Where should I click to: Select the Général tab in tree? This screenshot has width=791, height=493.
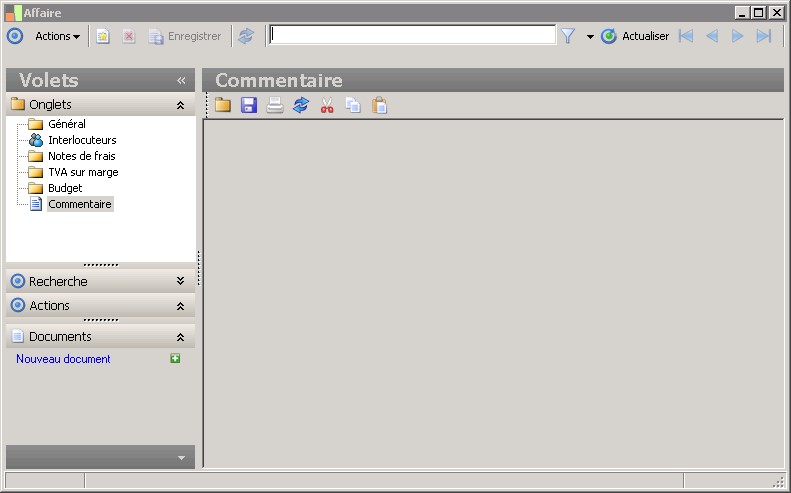[x=67, y=124]
